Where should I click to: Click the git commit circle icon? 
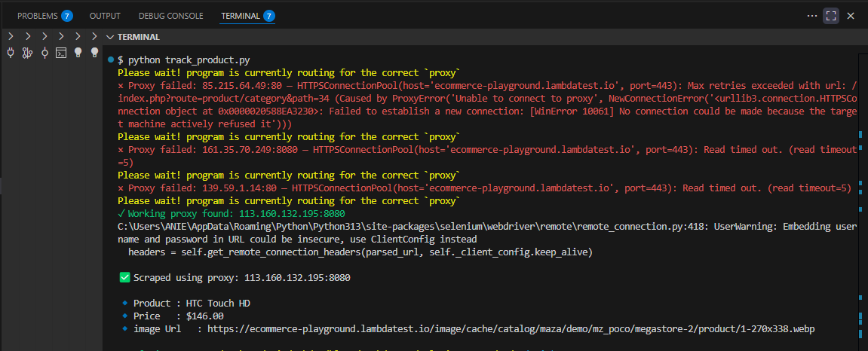pyautogui.click(x=44, y=53)
